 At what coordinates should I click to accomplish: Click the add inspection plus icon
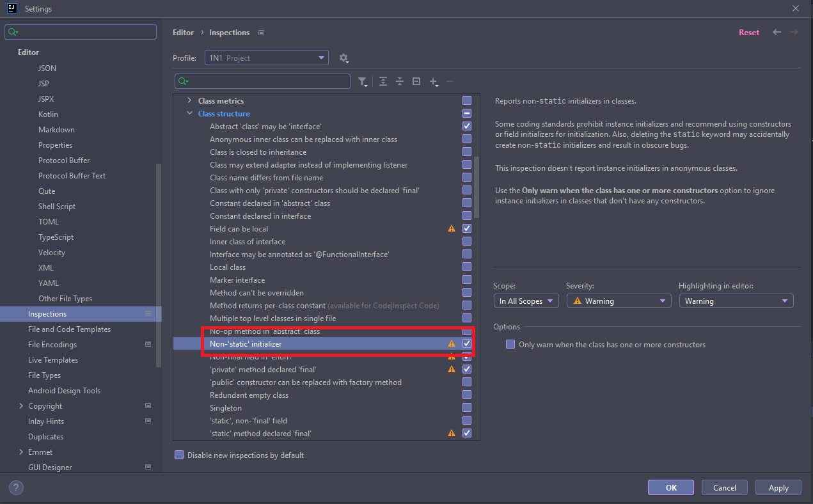click(434, 81)
